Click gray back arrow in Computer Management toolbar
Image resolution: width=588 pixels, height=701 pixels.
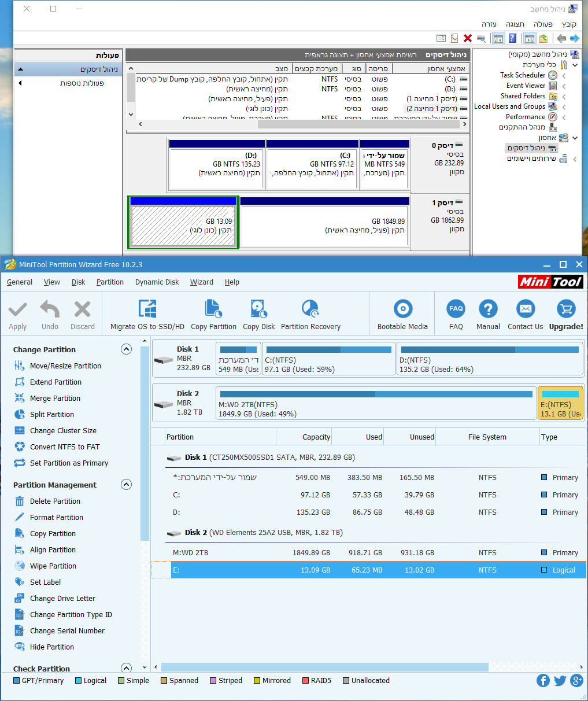tap(560, 39)
